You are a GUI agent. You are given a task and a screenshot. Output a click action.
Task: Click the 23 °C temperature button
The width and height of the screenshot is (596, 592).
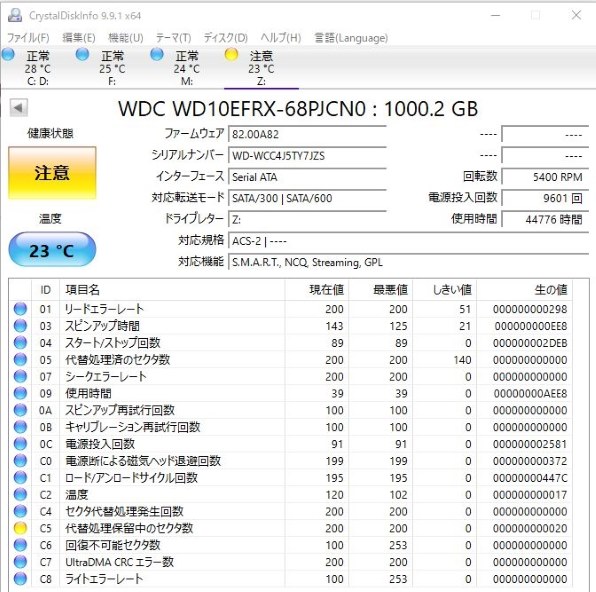[x=52, y=250]
